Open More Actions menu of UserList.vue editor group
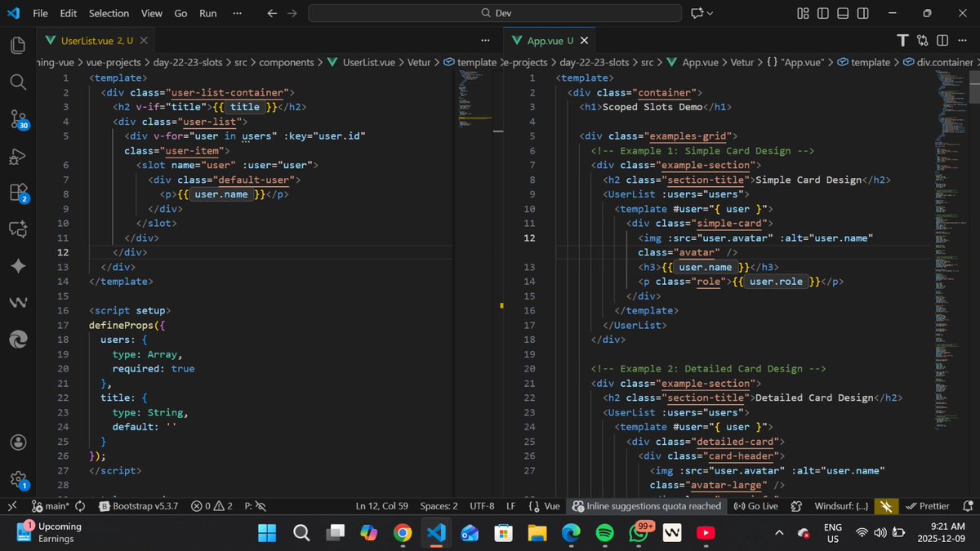 point(486,41)
